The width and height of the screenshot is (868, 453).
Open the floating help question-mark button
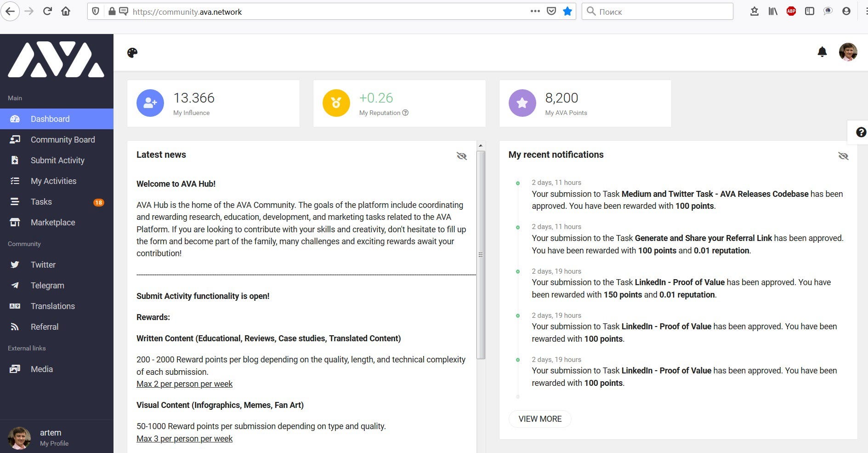[x=861, y=132]
